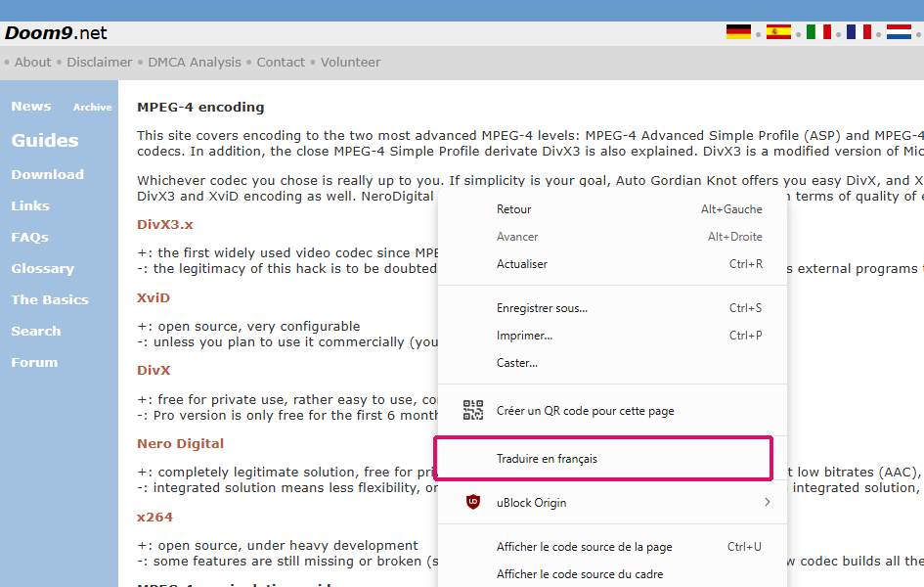The height and width of the screenshot is (587, 924).
Task: Click the Ctrl+U shortcut label
Action: [744, 547]
